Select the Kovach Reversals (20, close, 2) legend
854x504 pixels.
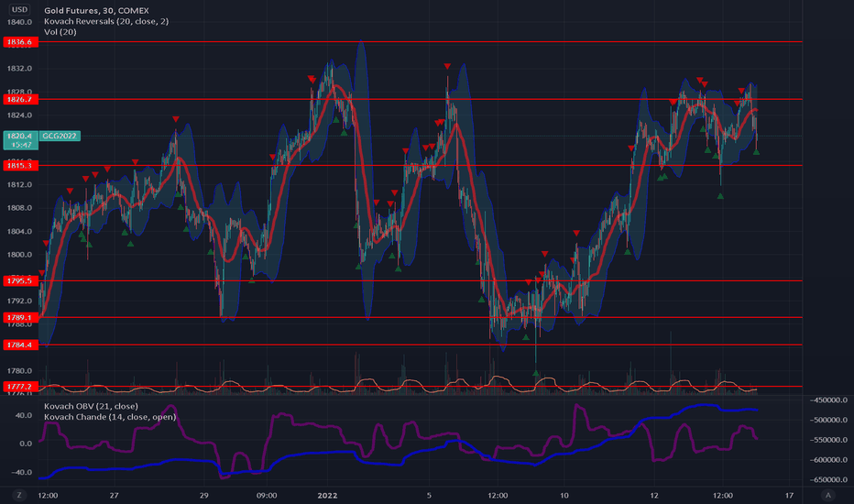106,21
